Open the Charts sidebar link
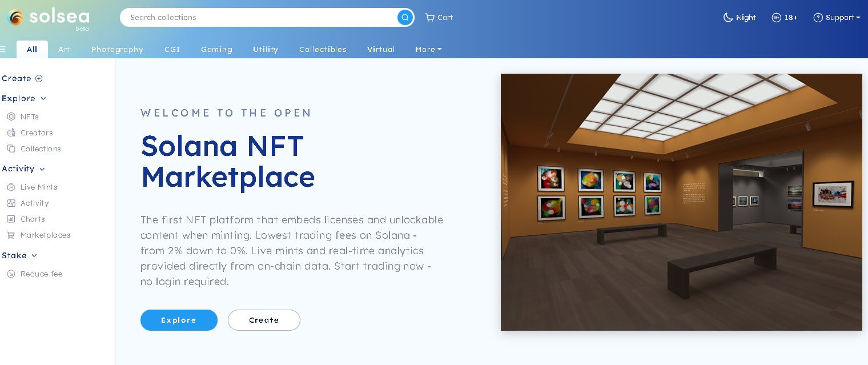This screenshot has width=868, height=365. click(x=33, y=219)
